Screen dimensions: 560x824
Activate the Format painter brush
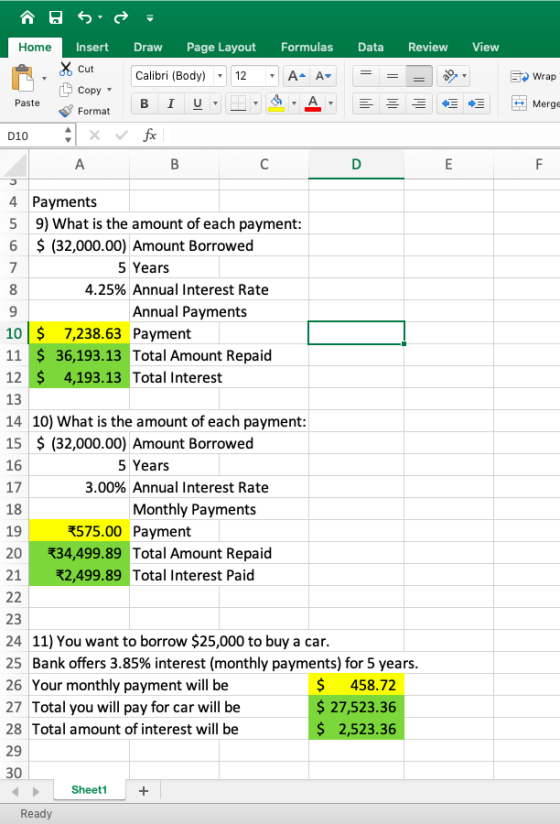pyautogui.click(x=66, y=111)
